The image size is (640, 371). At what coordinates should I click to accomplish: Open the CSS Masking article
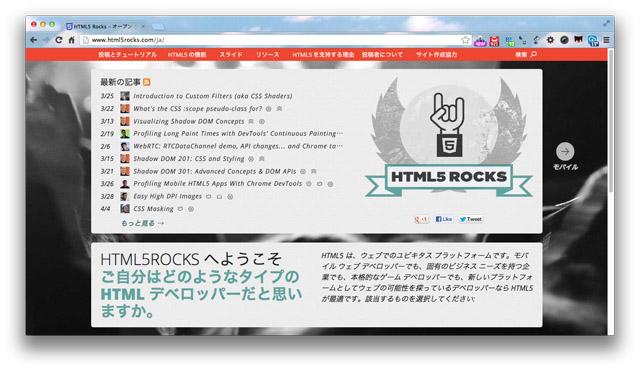pyautogui.click(x=153, y=209)
